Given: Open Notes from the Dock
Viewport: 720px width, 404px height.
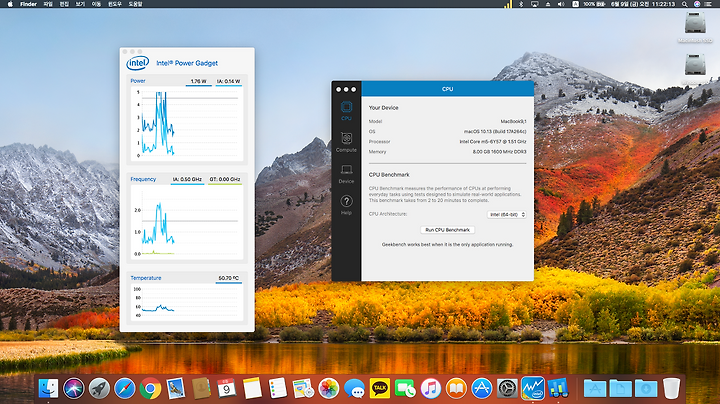Looking at the screenshot, I should pyautogui.click(x=252, y=388).
